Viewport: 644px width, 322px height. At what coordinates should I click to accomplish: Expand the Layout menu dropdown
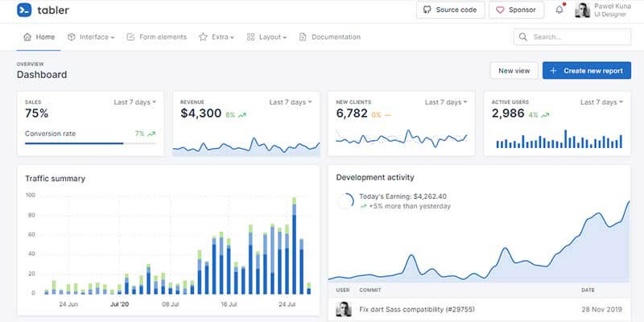266,37
